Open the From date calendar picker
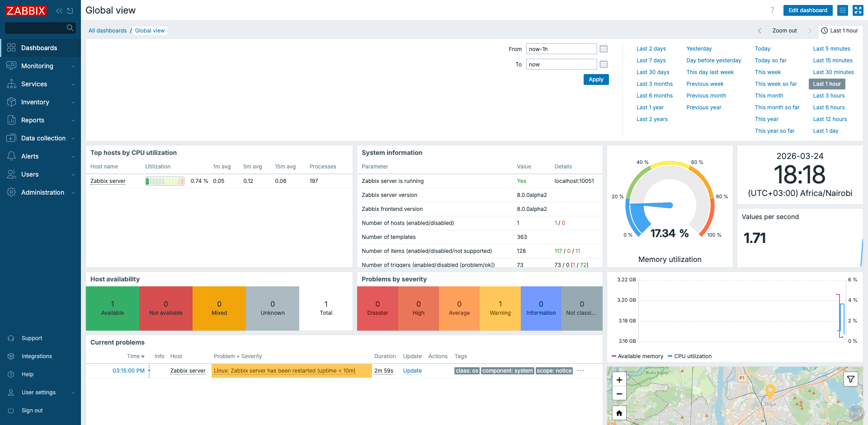This screenshot has width=868, height=425. pos(604,48)
